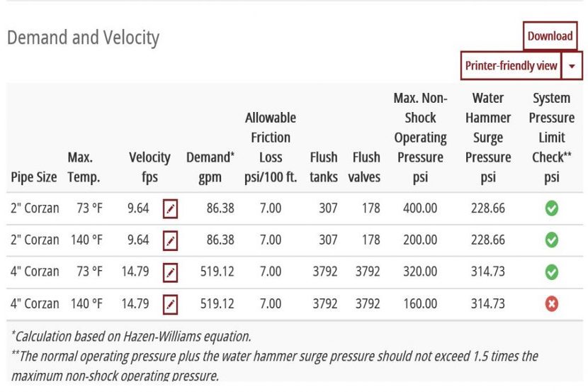Click the 160.00 max operating pressure cell
This screenshot has width=588, height=392.
tap(420, 304)
